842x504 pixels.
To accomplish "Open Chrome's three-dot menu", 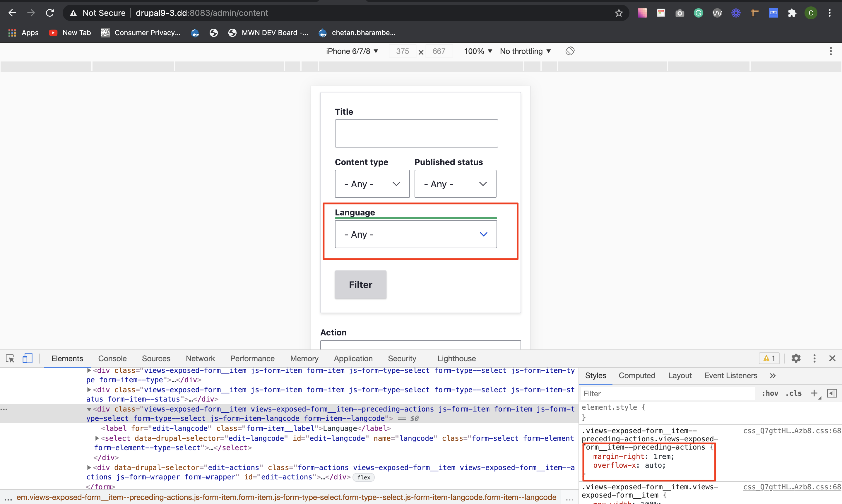I will pyautogui.click(x=829, y=13).
